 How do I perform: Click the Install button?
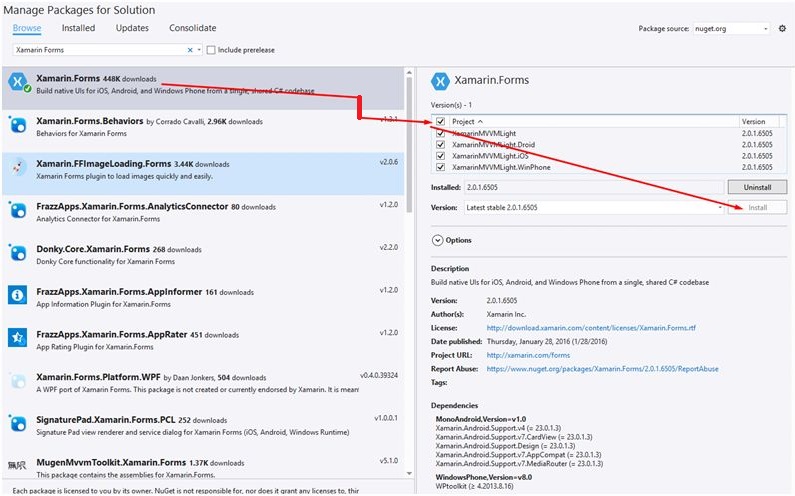tap(757, 207)
